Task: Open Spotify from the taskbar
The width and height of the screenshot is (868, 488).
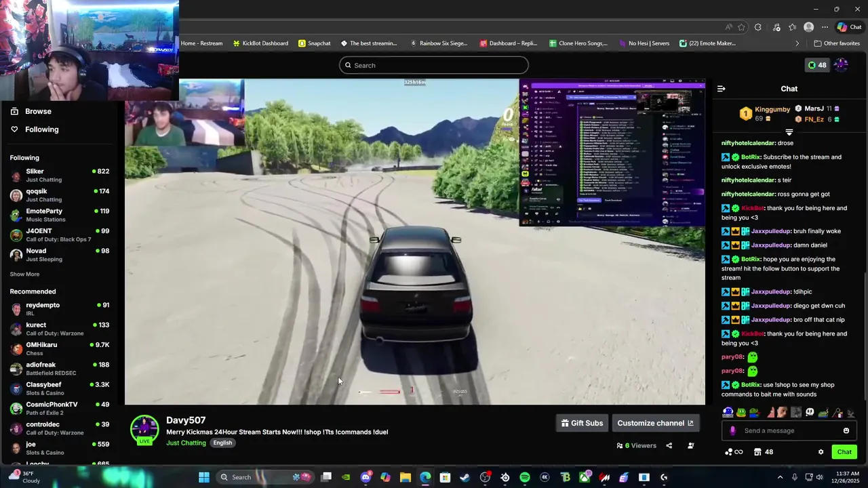Action: tap(525, 477)
